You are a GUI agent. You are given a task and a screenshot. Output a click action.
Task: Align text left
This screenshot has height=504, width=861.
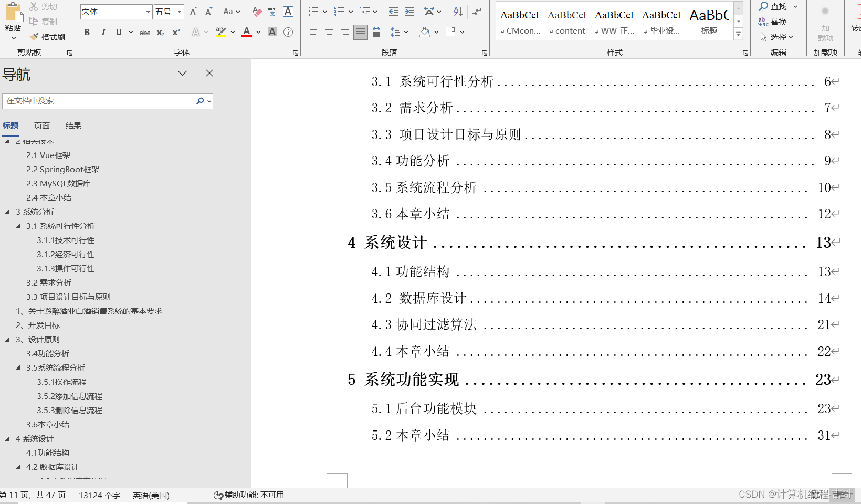coord(313,32)
